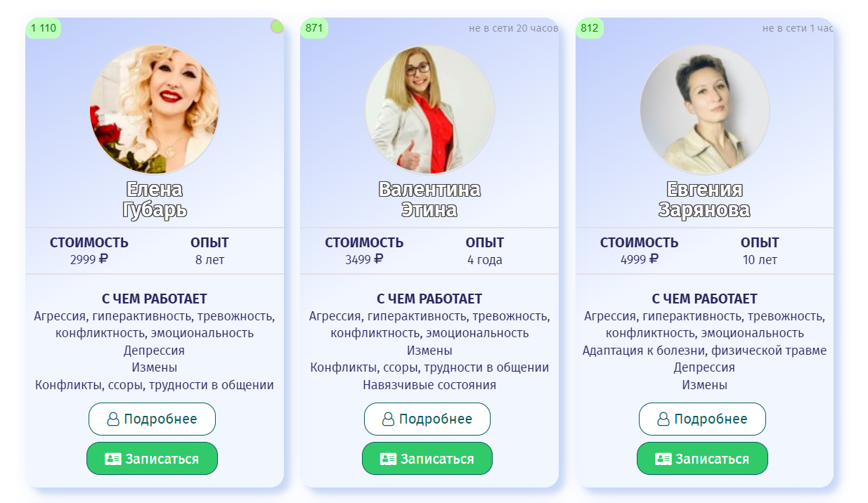Click the 'не в сети 20 часов' status text
This screenshot has width=868, height=503.
coord(513,28)
